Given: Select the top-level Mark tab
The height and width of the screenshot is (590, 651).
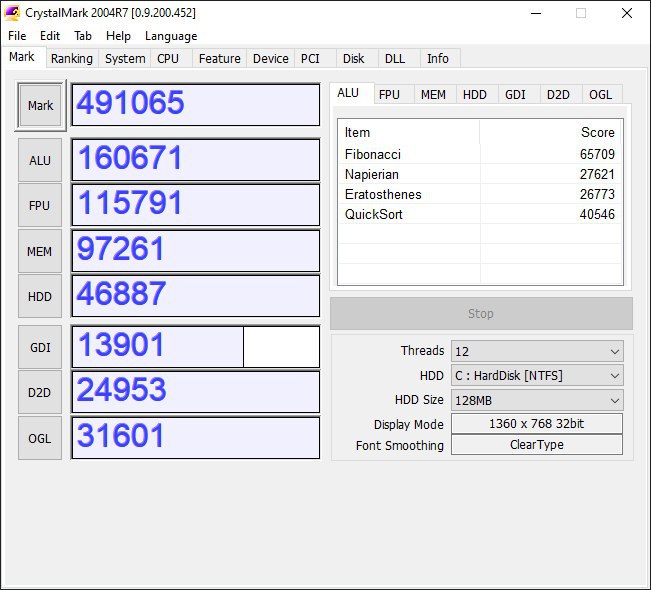Looking at the screenshot, I should [x=22, y=57].
